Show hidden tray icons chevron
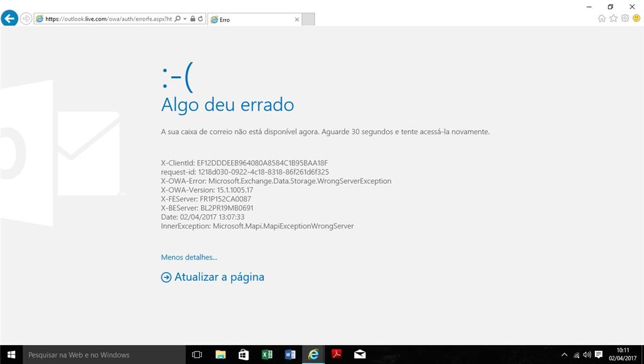644x364 pixels. pos(564,355)
